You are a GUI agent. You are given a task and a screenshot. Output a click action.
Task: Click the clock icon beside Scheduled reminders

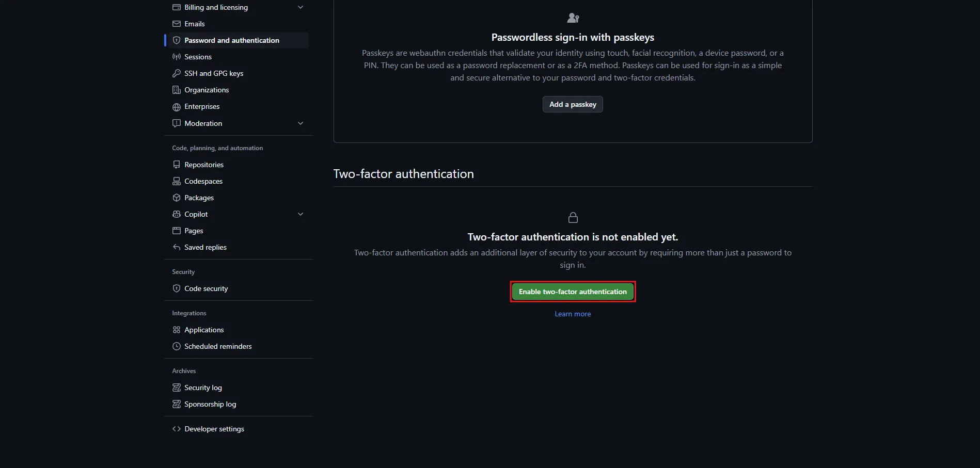pyautogui.click(x=177, y=346)
